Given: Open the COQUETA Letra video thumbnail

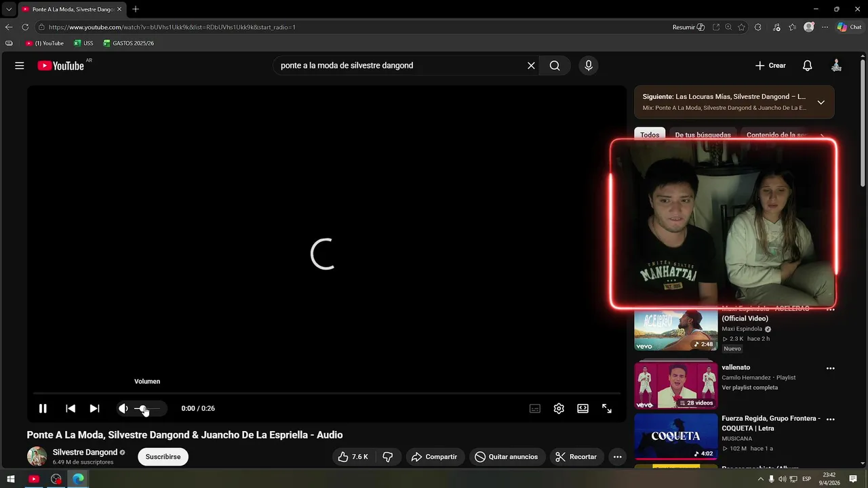Looking at the screenshot, I should [675, 436].
